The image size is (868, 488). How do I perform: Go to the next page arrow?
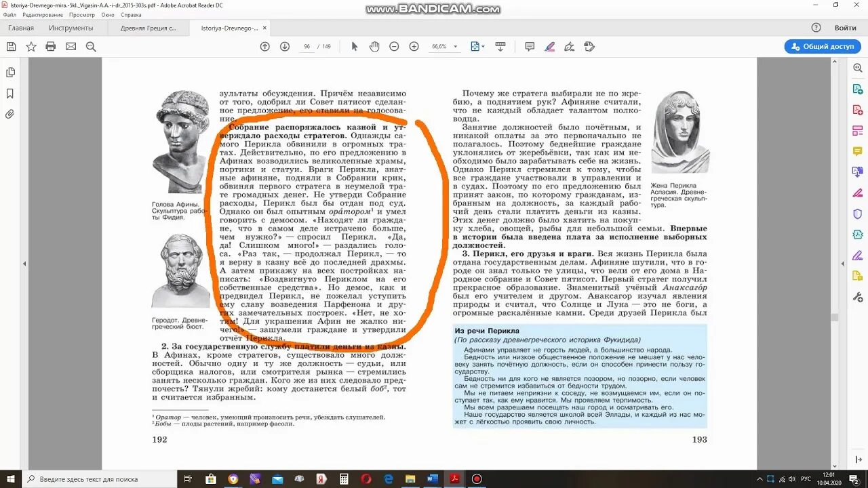(x=285, y=47)
